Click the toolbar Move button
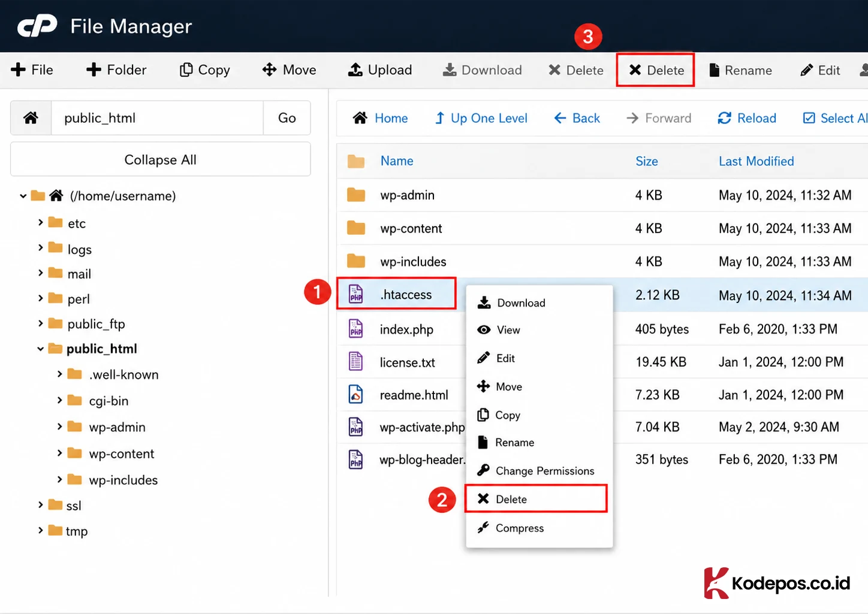868x614 pixels. [x=289, y=70]
